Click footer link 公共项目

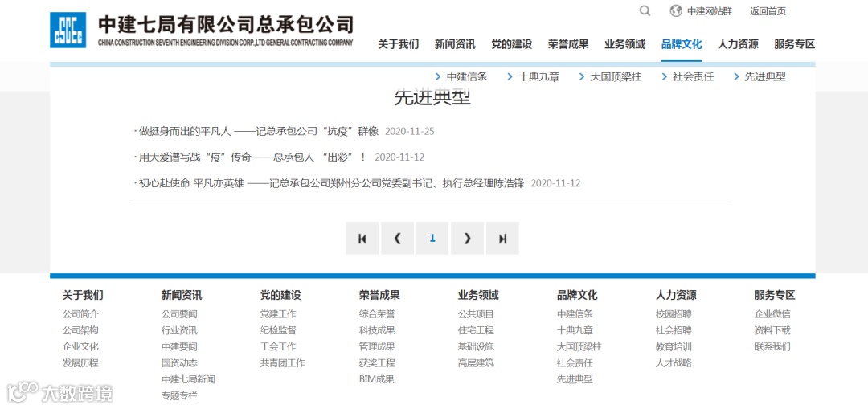pyautogui.click(x=476, y=314)
